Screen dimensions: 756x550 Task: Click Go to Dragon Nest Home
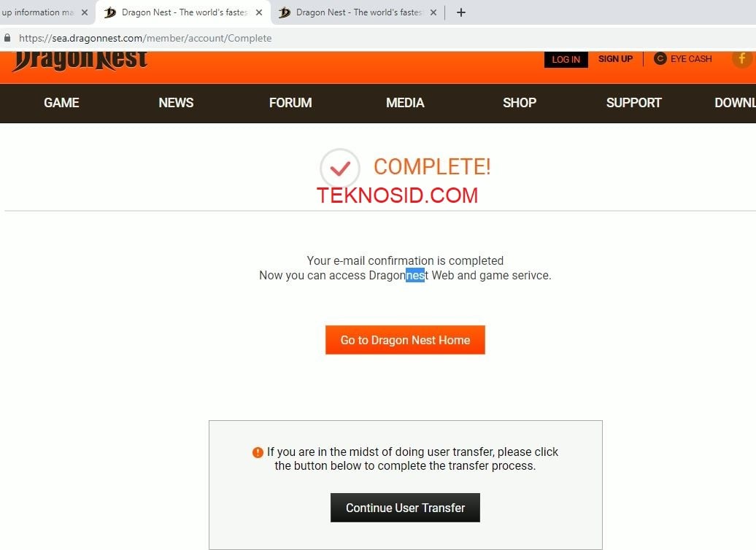click(405, 340)
